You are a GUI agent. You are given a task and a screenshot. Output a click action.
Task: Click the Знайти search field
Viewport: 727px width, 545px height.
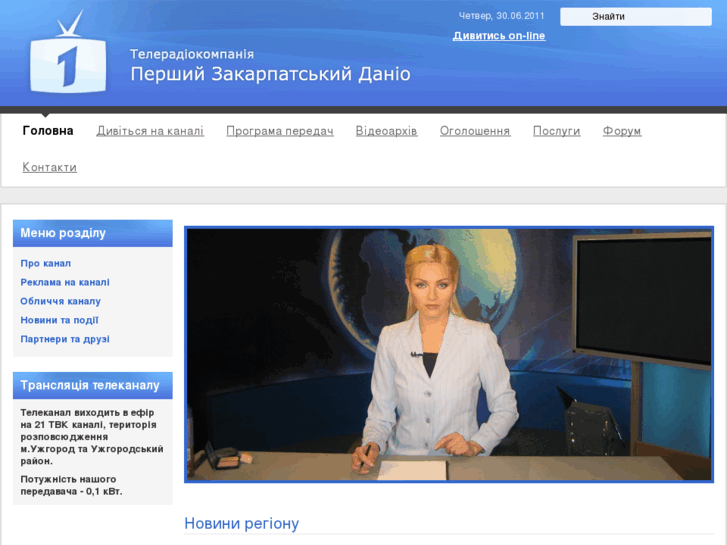tap(636, 17)
